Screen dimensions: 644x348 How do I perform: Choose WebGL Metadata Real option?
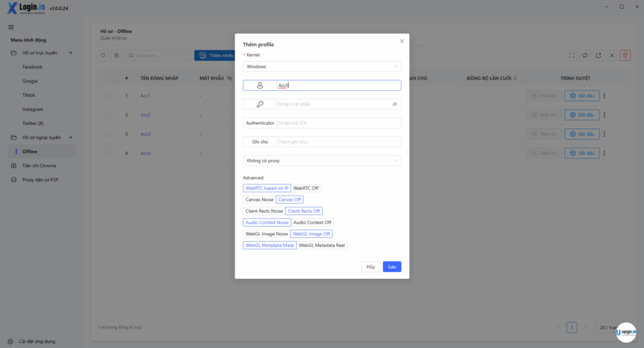[322, 245]
